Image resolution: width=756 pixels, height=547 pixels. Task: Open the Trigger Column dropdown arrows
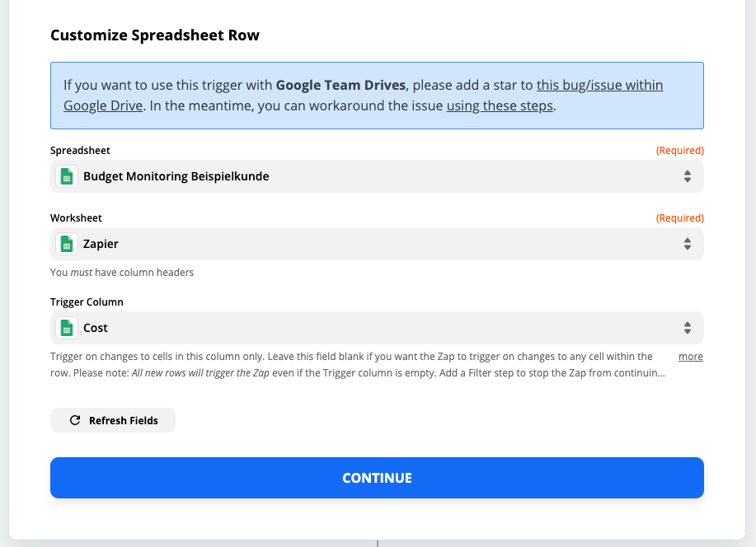pyautogui.click(x=688, y=328)
